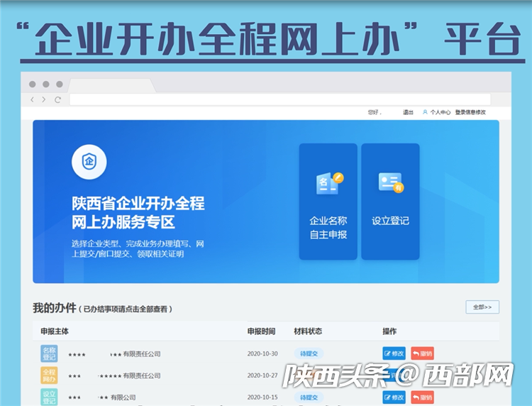Click the ID card registration icon
The height and width of the screenshot is (406, 532).
pyautogui.click(x=391, y=182)
